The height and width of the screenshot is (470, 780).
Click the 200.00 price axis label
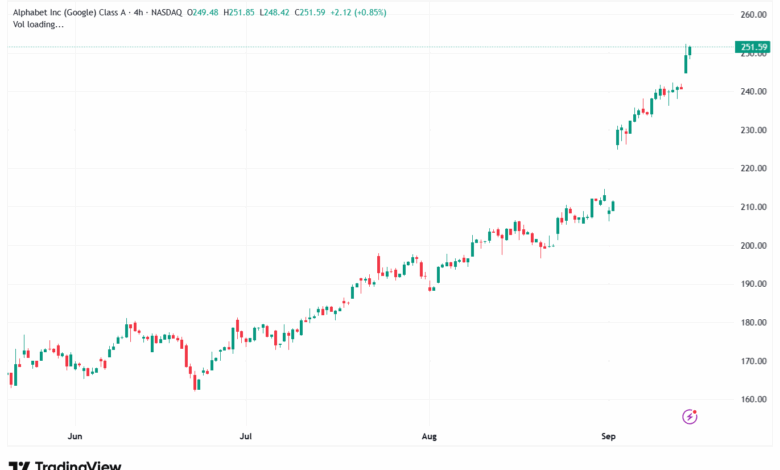pos(753,246)
